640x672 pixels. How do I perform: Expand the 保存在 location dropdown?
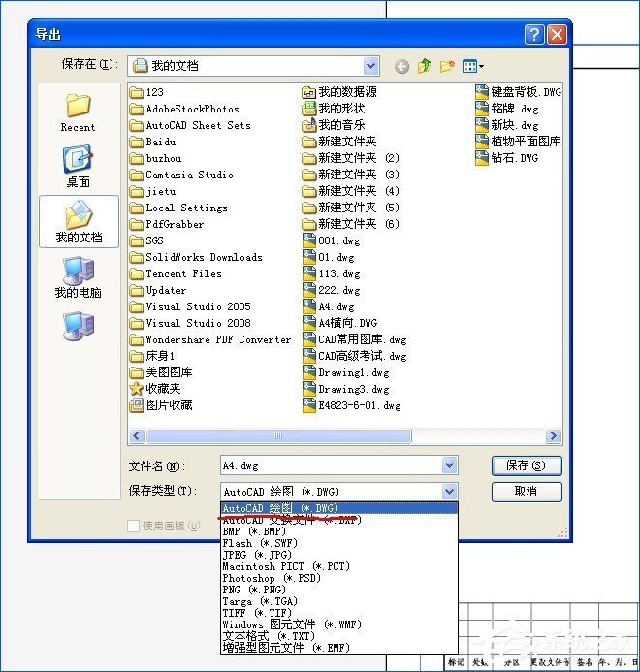click(370, 66)
